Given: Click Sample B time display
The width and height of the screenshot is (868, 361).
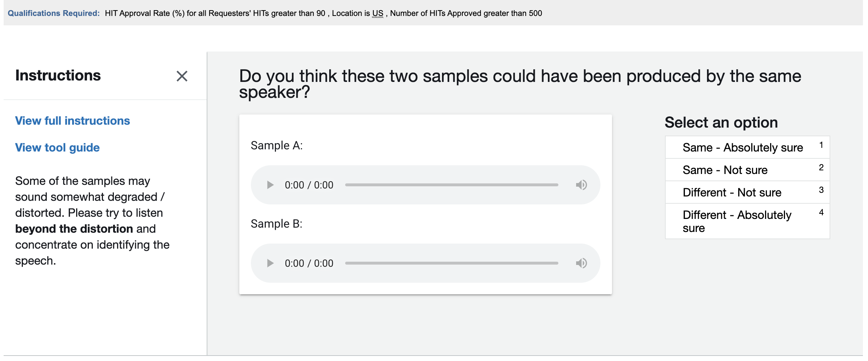Looking at the screenshot, I should point(309,264).
